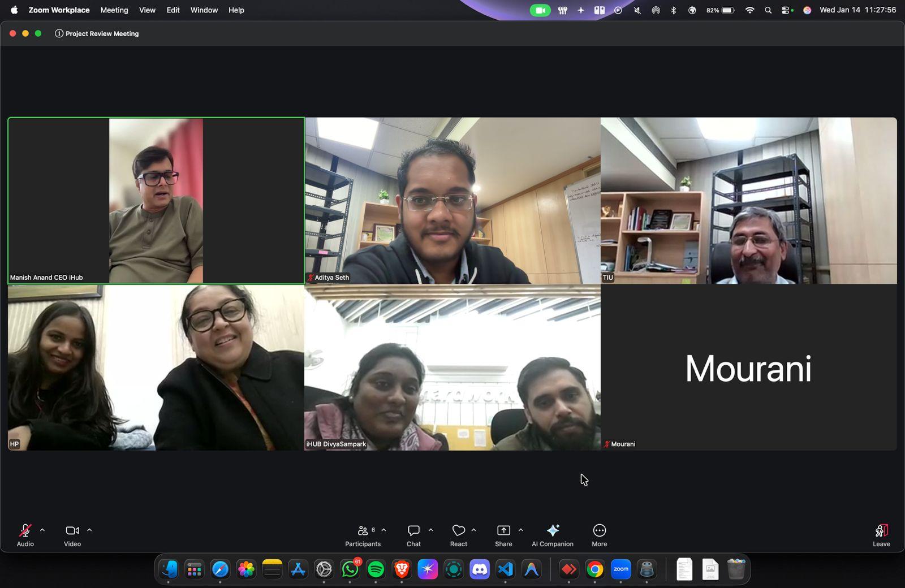Open Photos from the dock
905x588 pixels.
click(x=246, y=569)
